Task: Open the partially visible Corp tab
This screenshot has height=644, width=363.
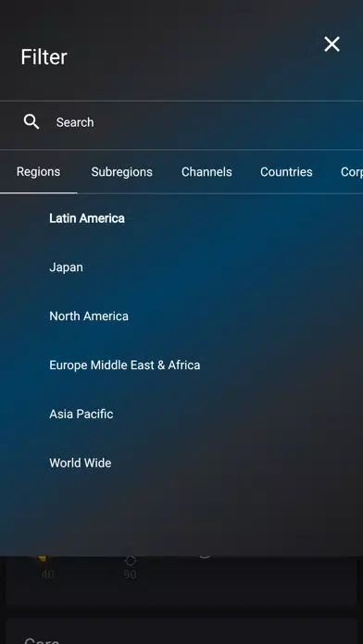Action: 352,172
